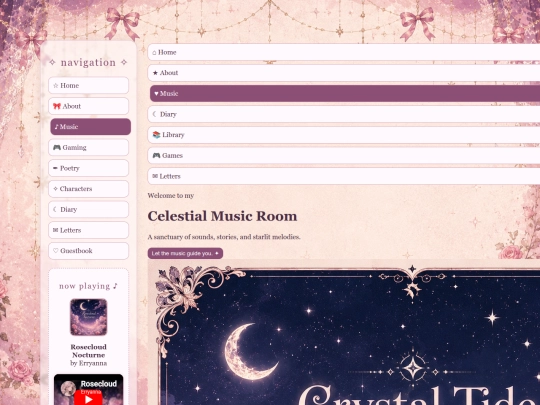Click 'Rosecloud Nocturne' track title
This screenshot has height=405, width=540.
click(x=89, y=351)
